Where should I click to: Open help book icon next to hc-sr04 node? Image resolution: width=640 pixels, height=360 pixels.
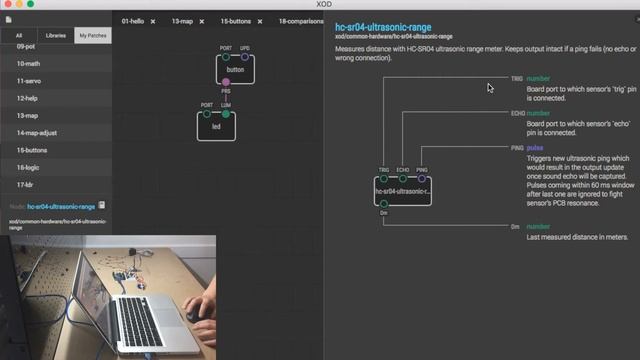pos(102,205)
